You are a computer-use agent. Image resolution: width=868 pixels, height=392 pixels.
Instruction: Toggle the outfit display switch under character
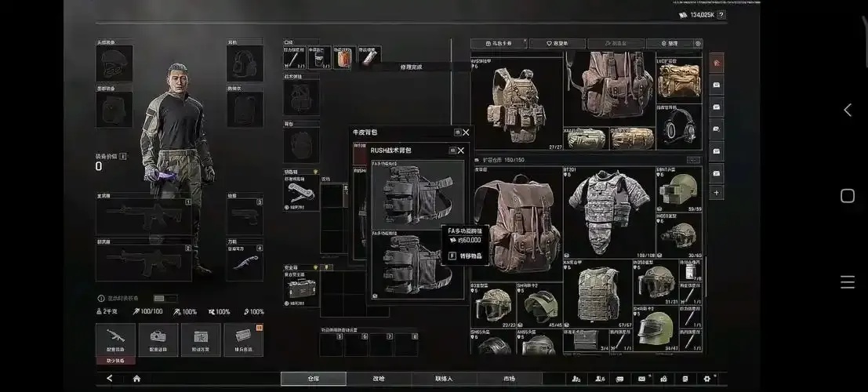tap(165, 299)
